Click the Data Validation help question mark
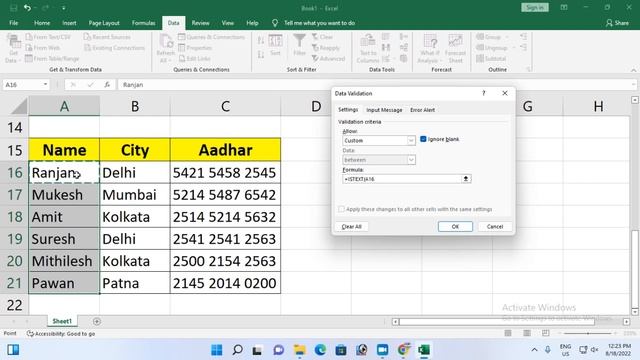 pos(484,93)
